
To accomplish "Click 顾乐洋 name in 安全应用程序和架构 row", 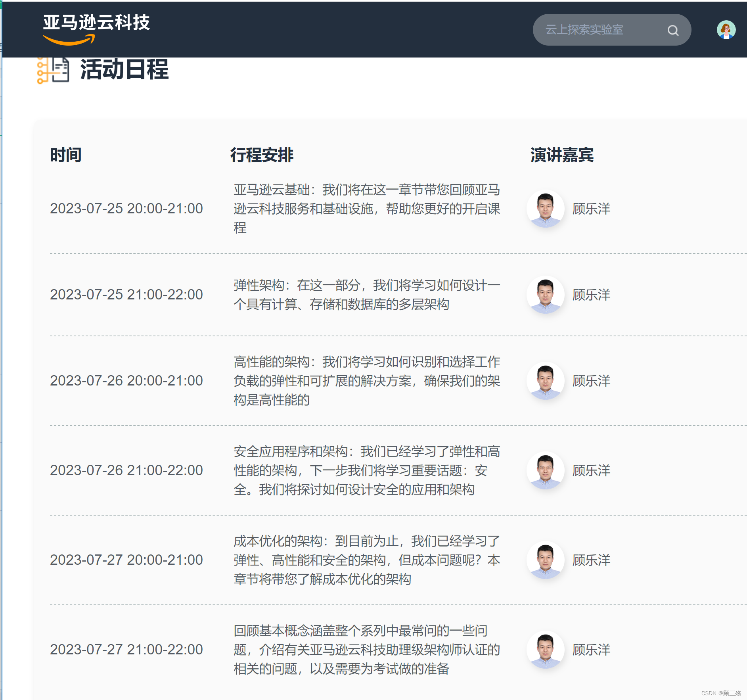I will 591,470.
